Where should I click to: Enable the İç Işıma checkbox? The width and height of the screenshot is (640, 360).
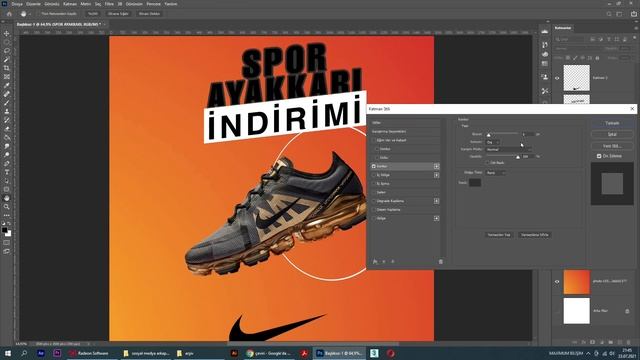pyautogui.click(x=373, y=184)
